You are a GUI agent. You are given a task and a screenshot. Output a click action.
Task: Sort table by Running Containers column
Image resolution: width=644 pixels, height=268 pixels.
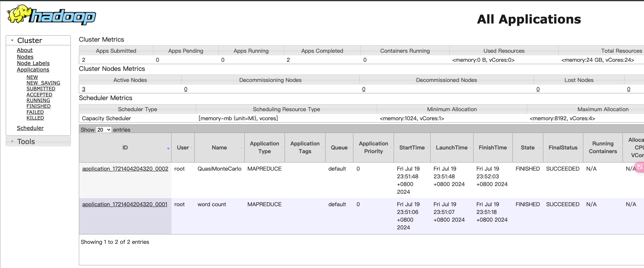coord(603,147)
